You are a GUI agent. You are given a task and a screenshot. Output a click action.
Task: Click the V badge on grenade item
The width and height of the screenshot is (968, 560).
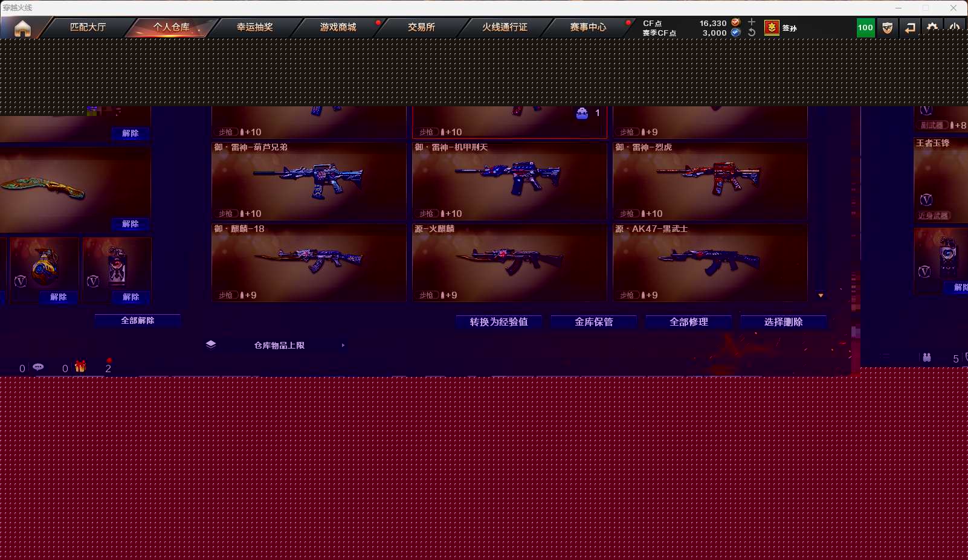click(x=20, y=282)
